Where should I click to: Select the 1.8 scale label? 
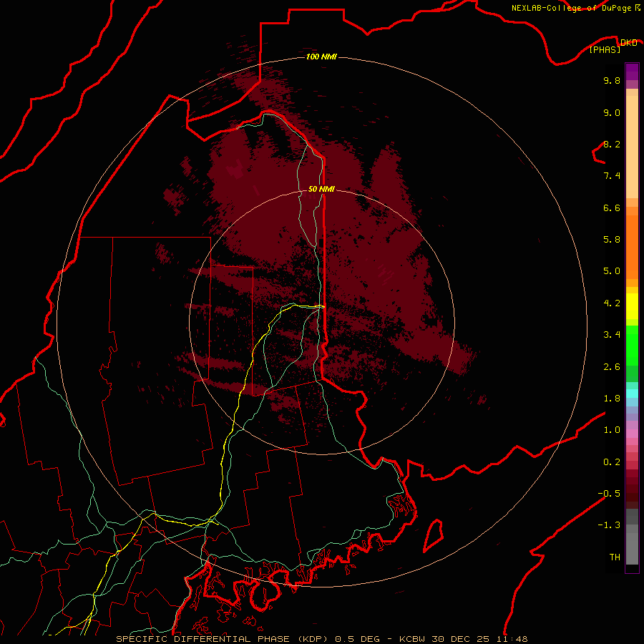tap(612, 399)
